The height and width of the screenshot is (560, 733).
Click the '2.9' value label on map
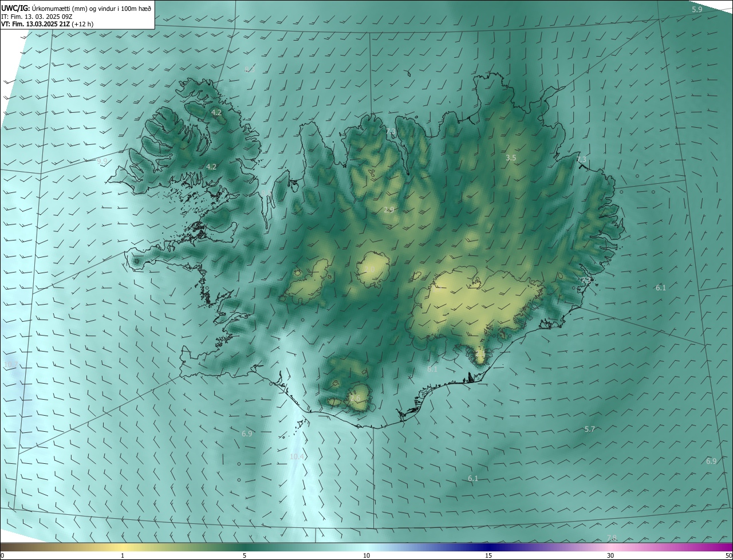[x=389, y=210]
